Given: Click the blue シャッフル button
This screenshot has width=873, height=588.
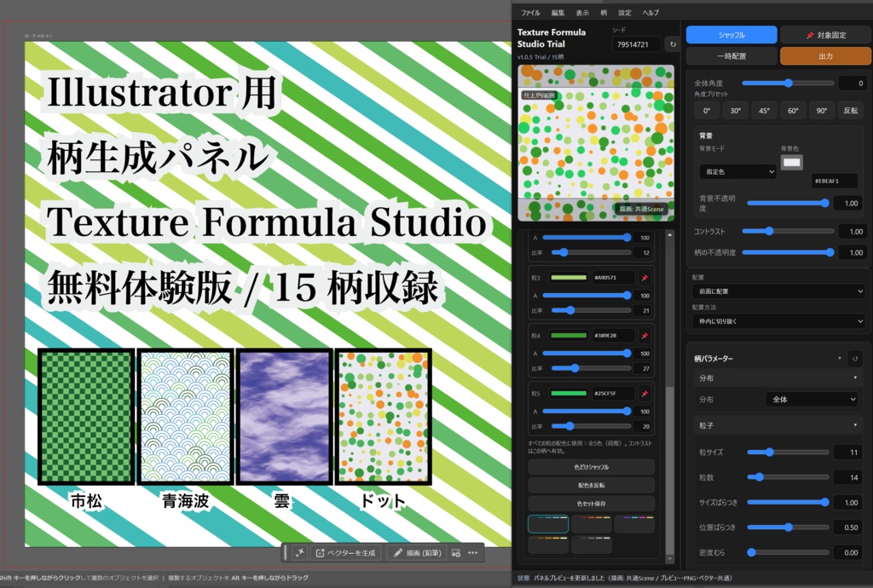Looking at the screenshot, I should [731, 34].
